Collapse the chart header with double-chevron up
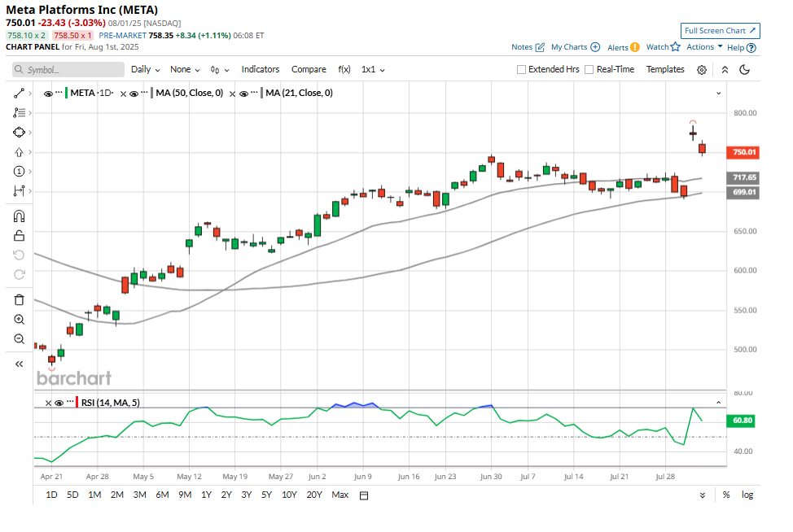This screenshot has height=532, width=793. [x=725, y=70]
